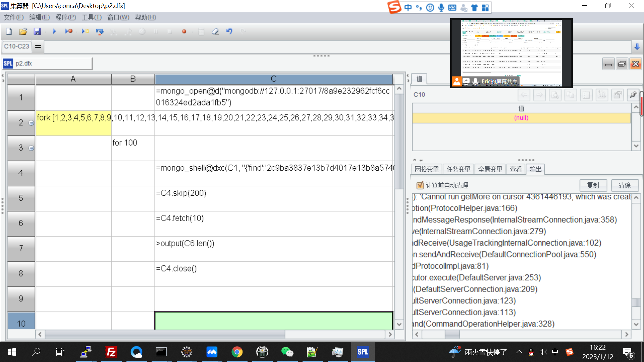This screenshot has height=362, width=644.
Task: Click the New file toolbar icon
Action: (x=9, y=32)
